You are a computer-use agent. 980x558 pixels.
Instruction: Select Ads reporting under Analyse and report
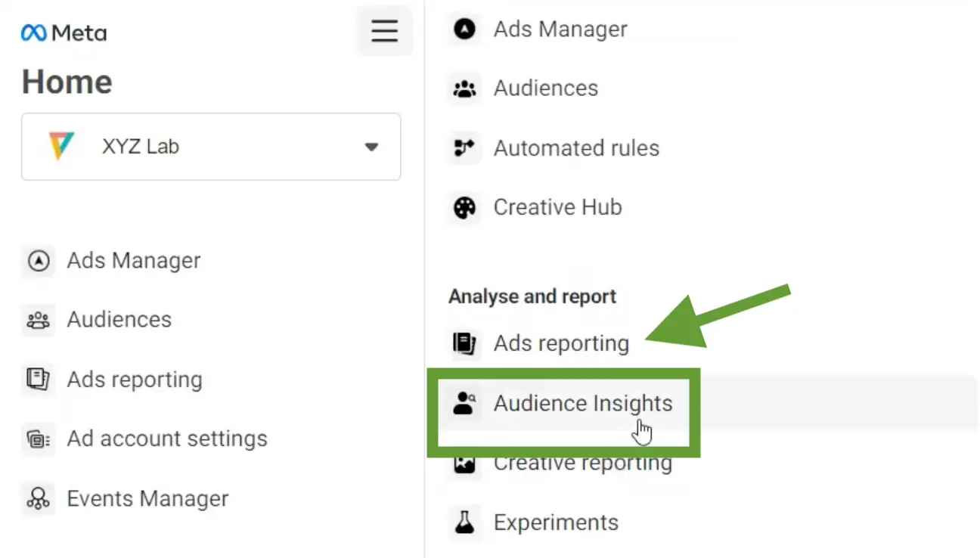tap(561, 343)
